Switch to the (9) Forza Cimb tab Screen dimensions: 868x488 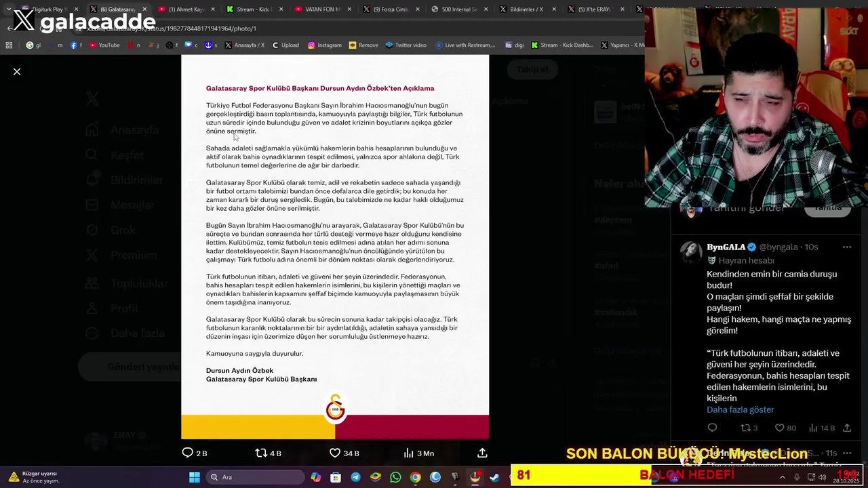[x=390, y=9]
